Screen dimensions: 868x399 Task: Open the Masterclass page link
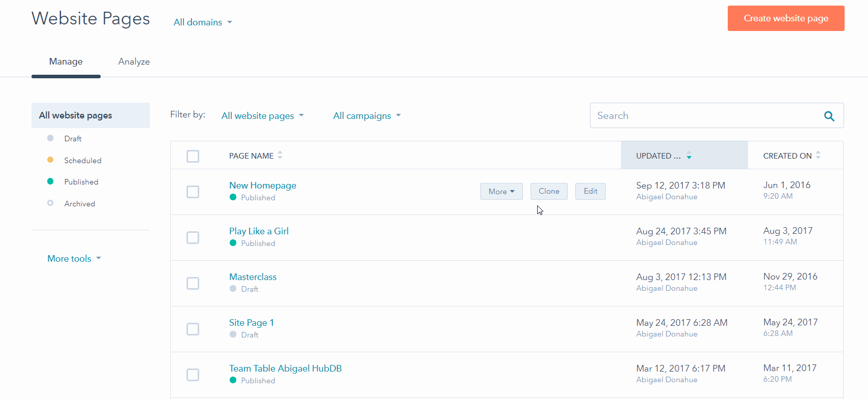coord(253,277)
